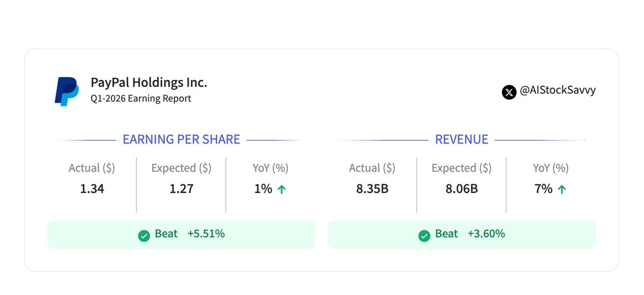Viewport: 644px width, 295px height.
Task: Click the green up arrow beside 1%
Action: coord(281,189)
